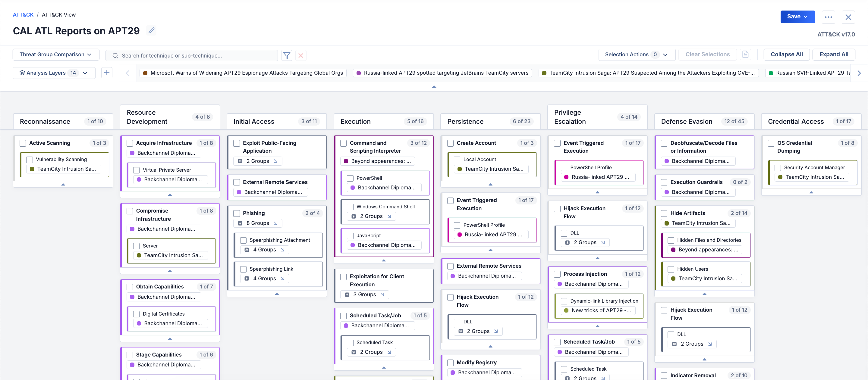Expand the 8 Groups arrow under Phishing
Viewport: 868px width, 380px height.
coord(276,223)
